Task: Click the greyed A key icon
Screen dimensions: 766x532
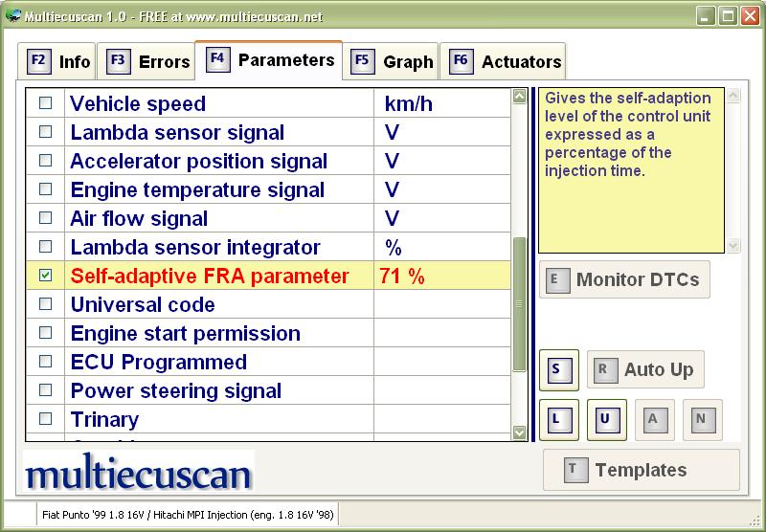Action: [654, 420]
